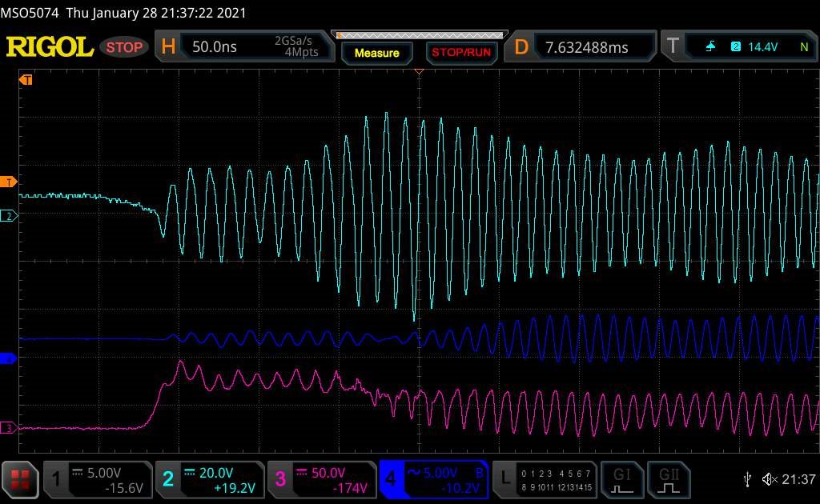This screenshot has height=504, width=820.
Task: Click the blue channel 4 ground marker
Action: (x=8, y=358)
